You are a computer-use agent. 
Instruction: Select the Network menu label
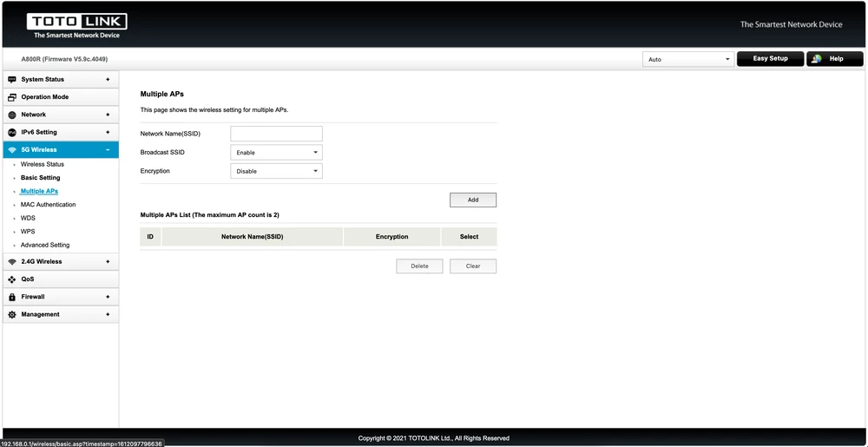click(34, 115)
